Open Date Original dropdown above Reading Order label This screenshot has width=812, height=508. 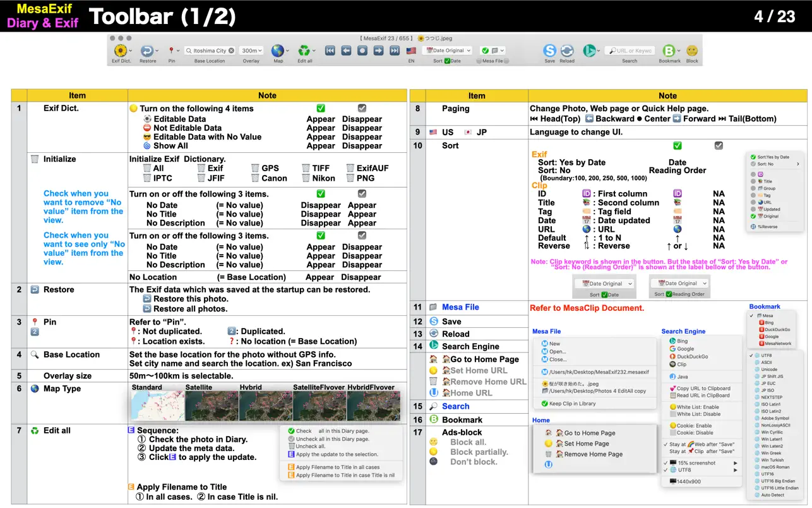pos(679,284)
